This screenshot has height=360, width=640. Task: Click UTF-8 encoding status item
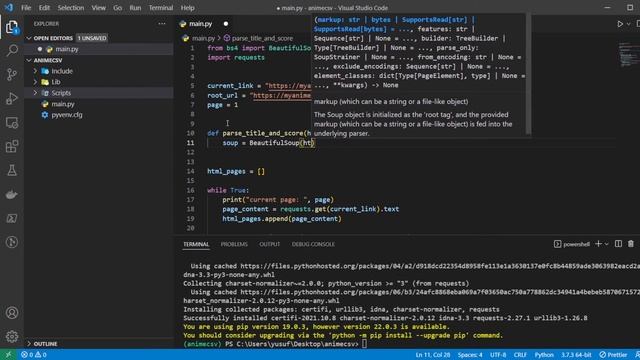tap(498, 355)
